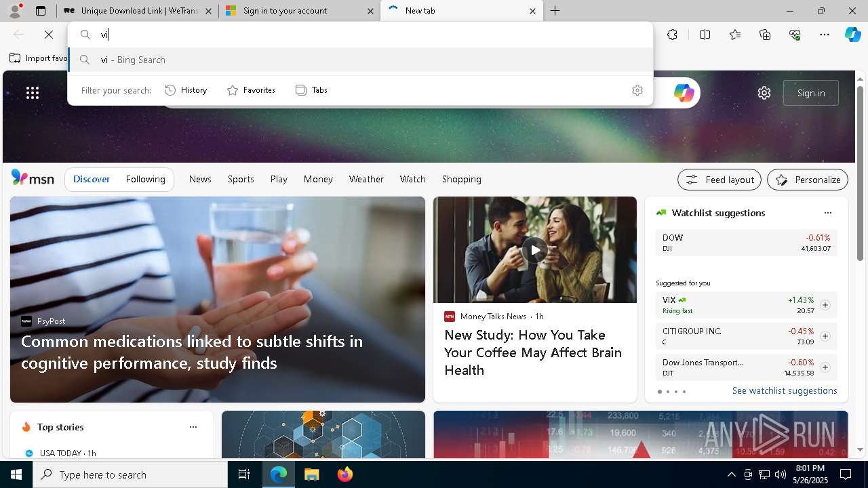Select the Discover feed tab
This screenshot has height=488, width=868.
pyautogui.click(x=92, y=179)
